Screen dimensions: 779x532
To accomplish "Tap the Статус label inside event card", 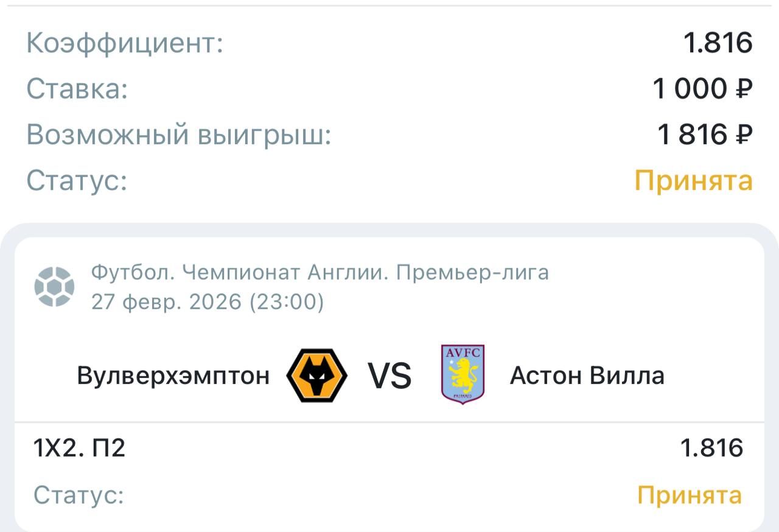I will click(79, 495).
